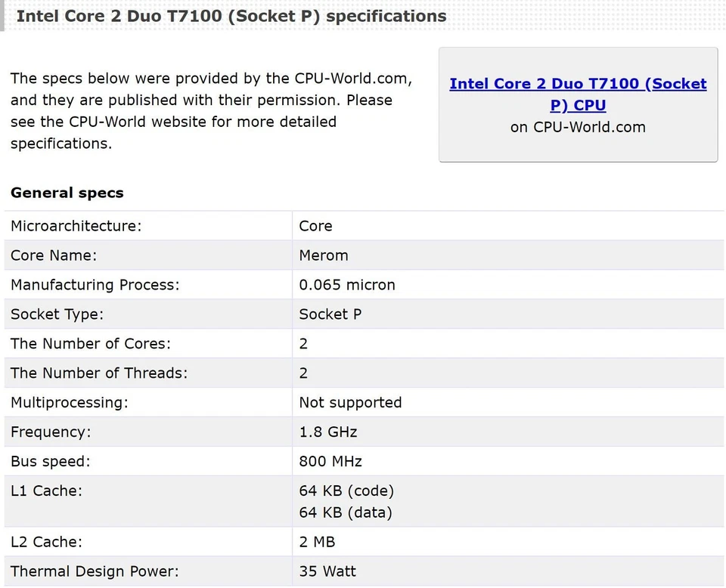726x588 pixels.
Task: Select the page heading Intel Core 2 Duo T7100 specifications
Action: pyautogui.click(x=230, y=16)
